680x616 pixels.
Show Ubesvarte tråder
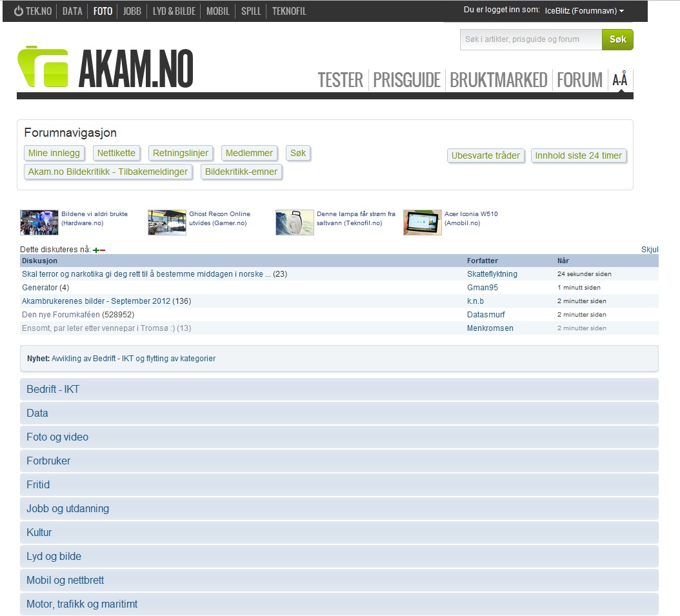486,155
